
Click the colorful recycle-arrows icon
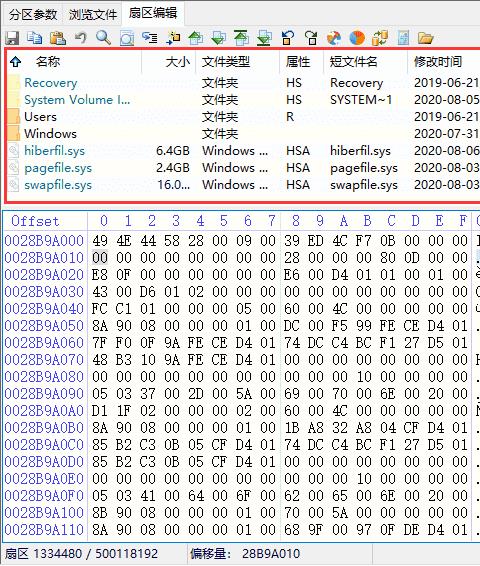(334, 38)
